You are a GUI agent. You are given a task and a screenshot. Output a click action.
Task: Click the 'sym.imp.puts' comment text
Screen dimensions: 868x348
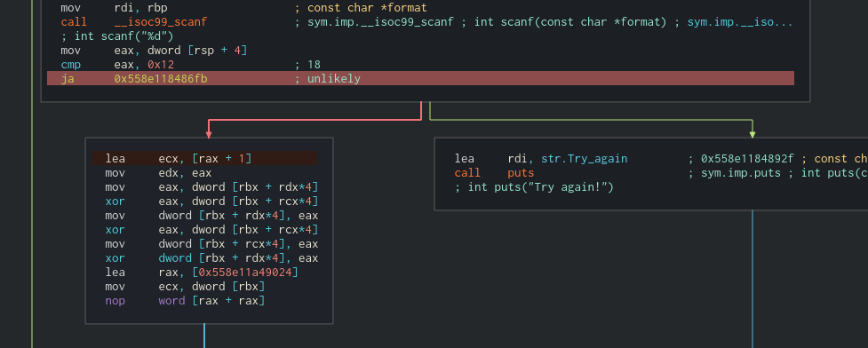(x=741, y=173)
